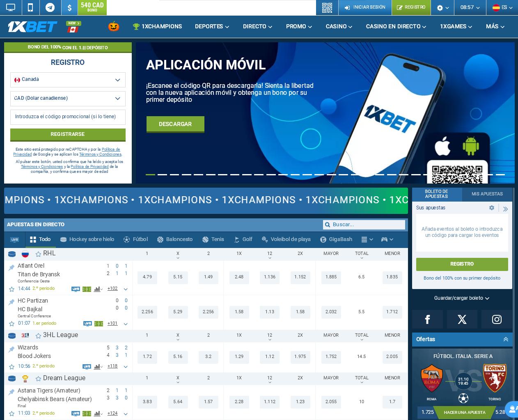
Task: Open the Canadá country dropdown
Action: coord(68,80)
